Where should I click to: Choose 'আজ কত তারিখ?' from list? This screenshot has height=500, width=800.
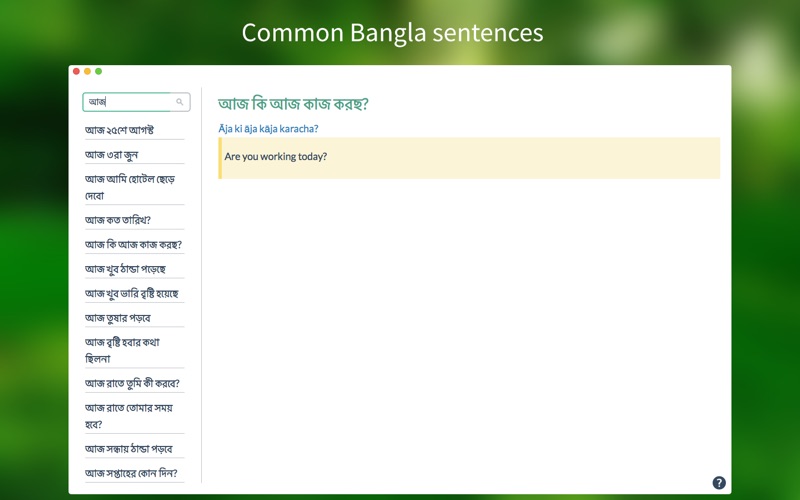[118, 220]
